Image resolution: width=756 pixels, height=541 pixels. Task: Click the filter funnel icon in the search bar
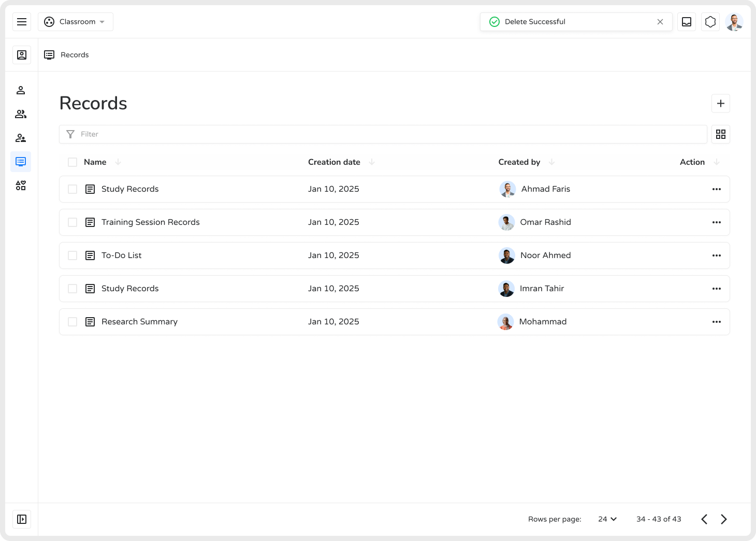(x=70, y=134)
